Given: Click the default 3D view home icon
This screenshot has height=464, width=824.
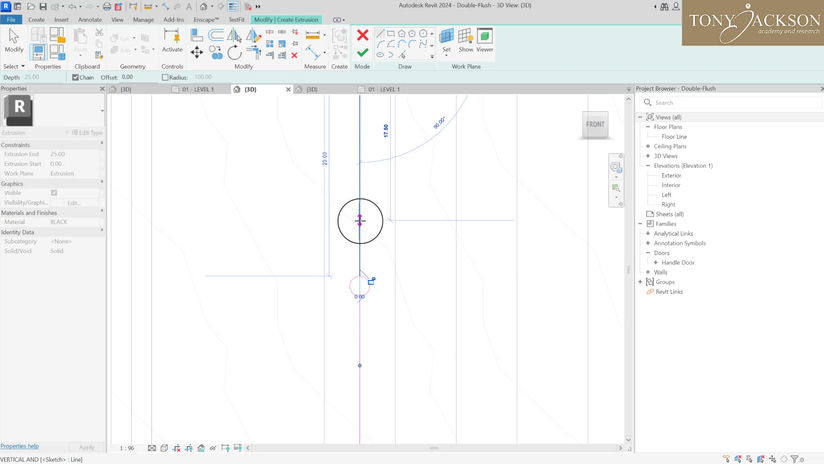Looking at the screenshot, I should click(203, 6).
